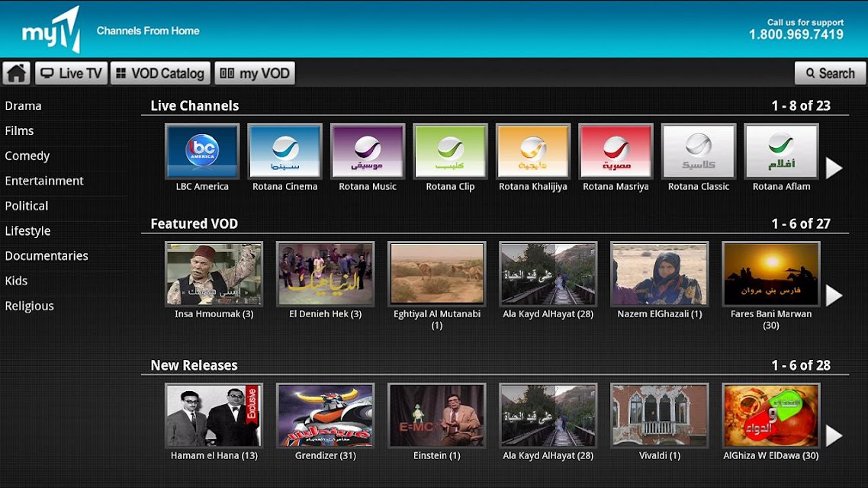This screenshot has height=488, width=868.
Task: Select the Religious category
Action: point(29,306)
